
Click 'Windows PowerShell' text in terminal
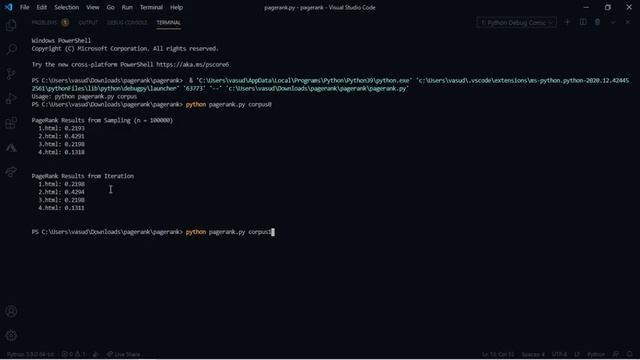(61, 41)
